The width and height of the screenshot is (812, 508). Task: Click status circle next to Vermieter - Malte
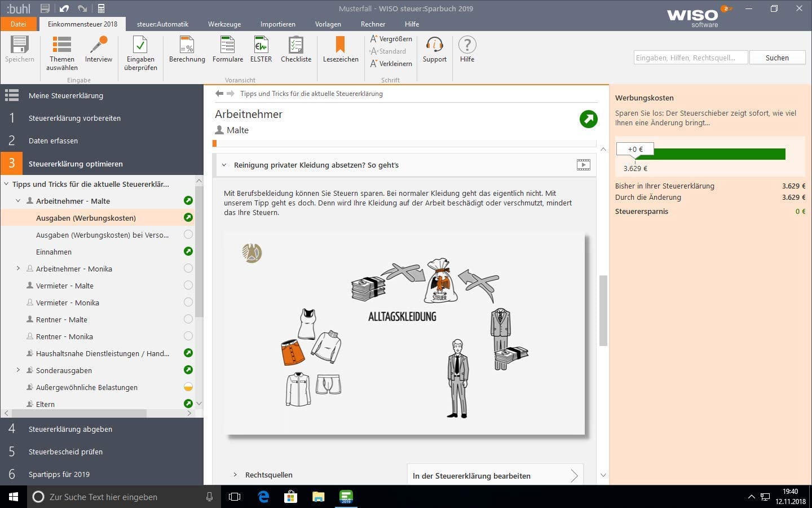point(188,286)
